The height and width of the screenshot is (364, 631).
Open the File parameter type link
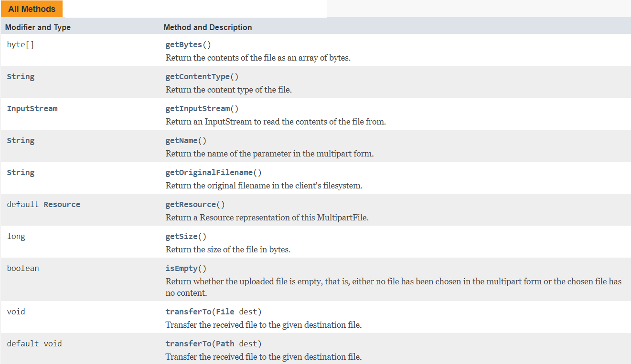coord(225,312)
